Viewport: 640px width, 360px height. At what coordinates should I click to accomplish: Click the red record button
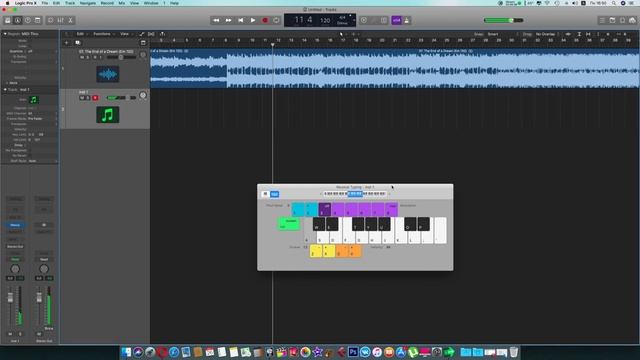(x=265, y=20)
